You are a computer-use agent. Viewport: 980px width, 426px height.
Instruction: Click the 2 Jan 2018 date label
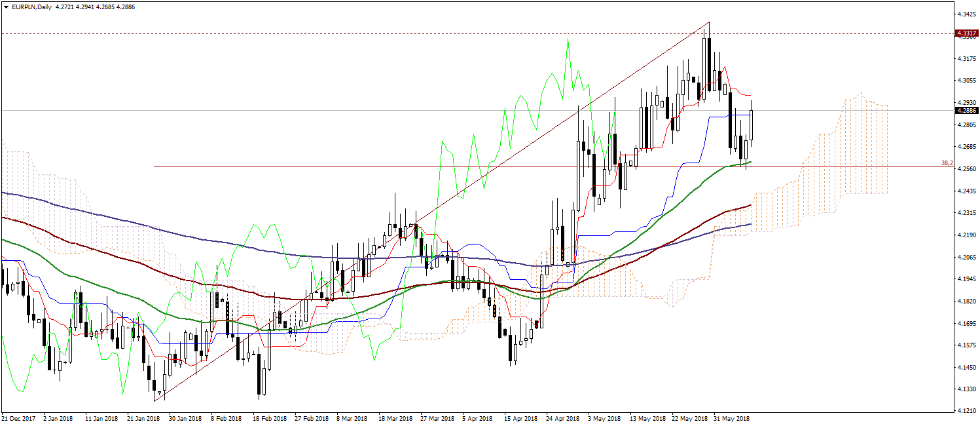(x=59, y=418)
